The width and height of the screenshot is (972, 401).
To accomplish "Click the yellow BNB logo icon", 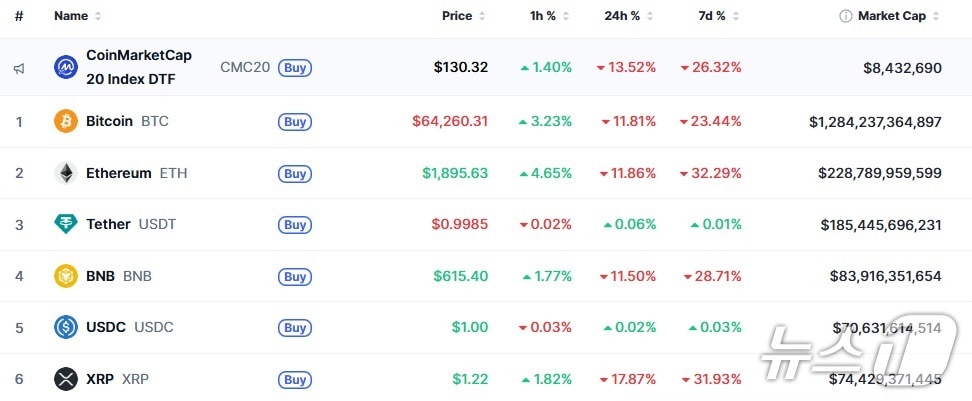I will click(65, 276).
